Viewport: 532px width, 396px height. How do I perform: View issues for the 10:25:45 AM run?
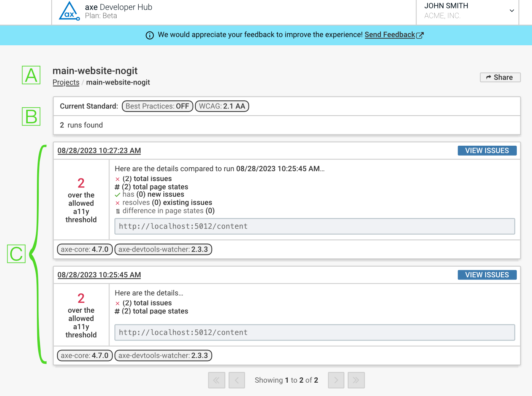coord(487,275)
